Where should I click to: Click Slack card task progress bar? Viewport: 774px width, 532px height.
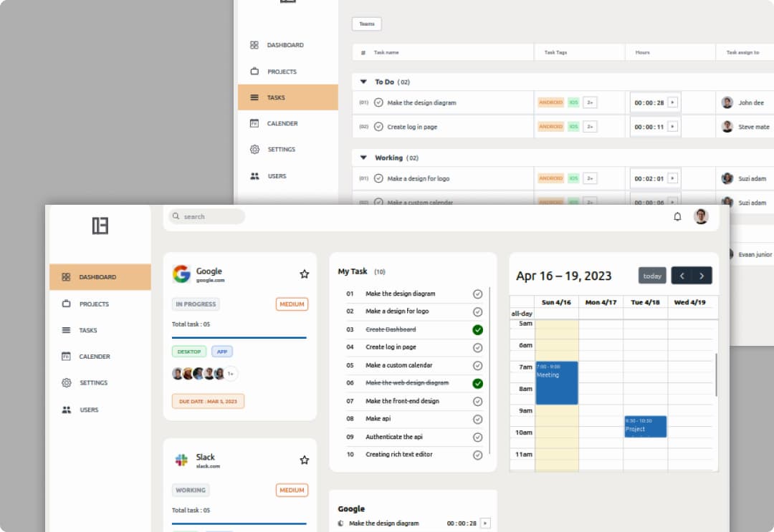[x=239, y=523]
